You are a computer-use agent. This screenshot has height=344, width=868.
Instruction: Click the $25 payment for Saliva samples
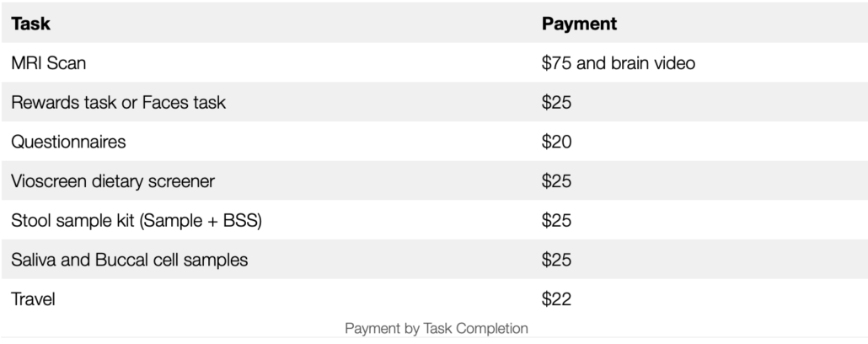pyautogui.click(x=556, y=260)
